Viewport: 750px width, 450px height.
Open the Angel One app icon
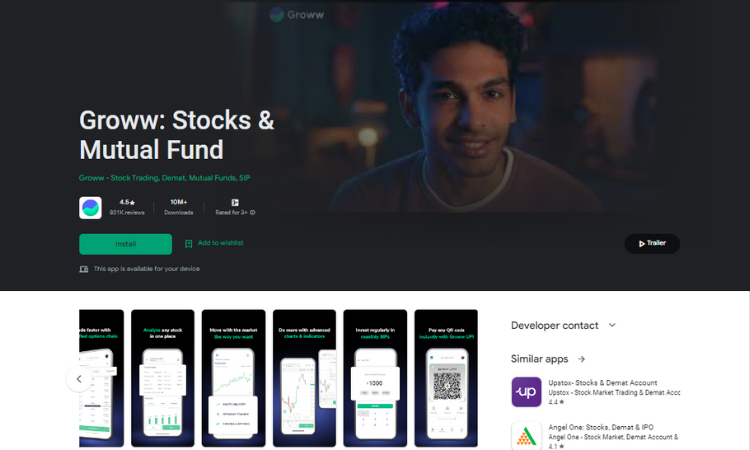[526, 436]
